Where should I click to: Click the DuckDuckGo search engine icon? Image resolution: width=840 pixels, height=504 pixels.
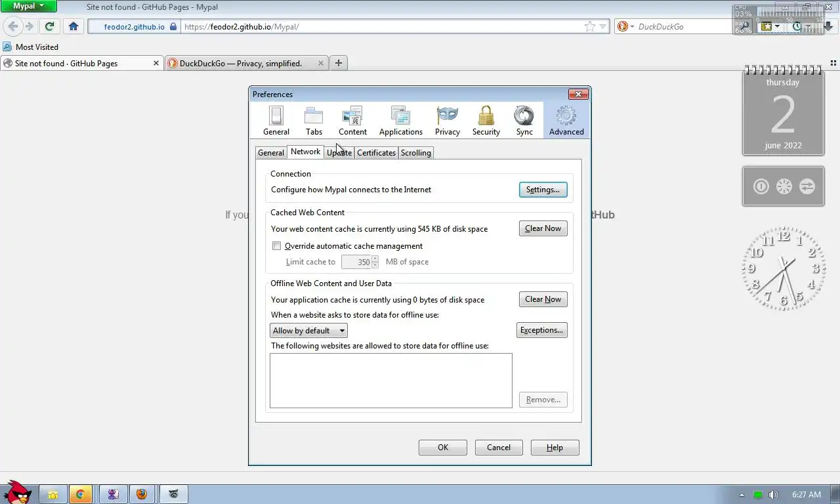tap(623, 27)
